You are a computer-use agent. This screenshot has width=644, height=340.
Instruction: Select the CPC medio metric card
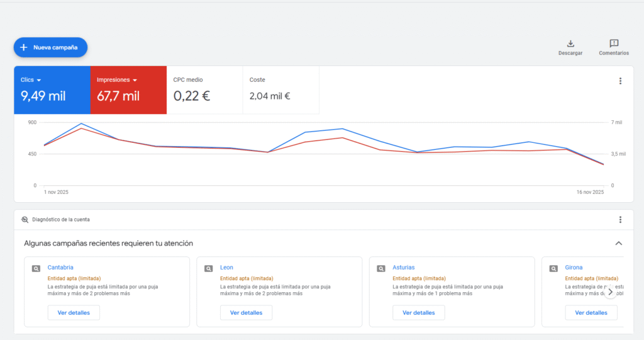204,90
